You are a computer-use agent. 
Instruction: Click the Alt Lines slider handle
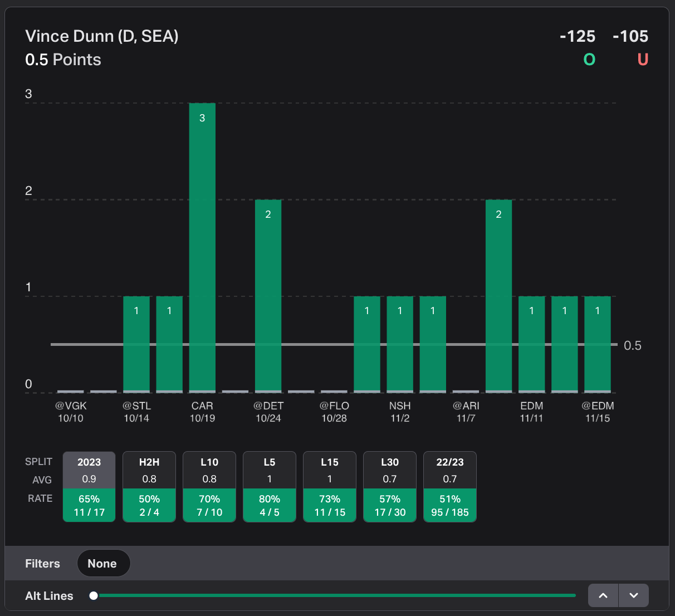pyautogui.click(x=94, y=595)
